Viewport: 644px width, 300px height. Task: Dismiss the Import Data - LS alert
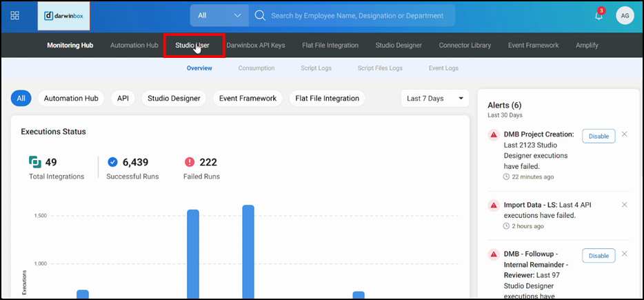624,205
